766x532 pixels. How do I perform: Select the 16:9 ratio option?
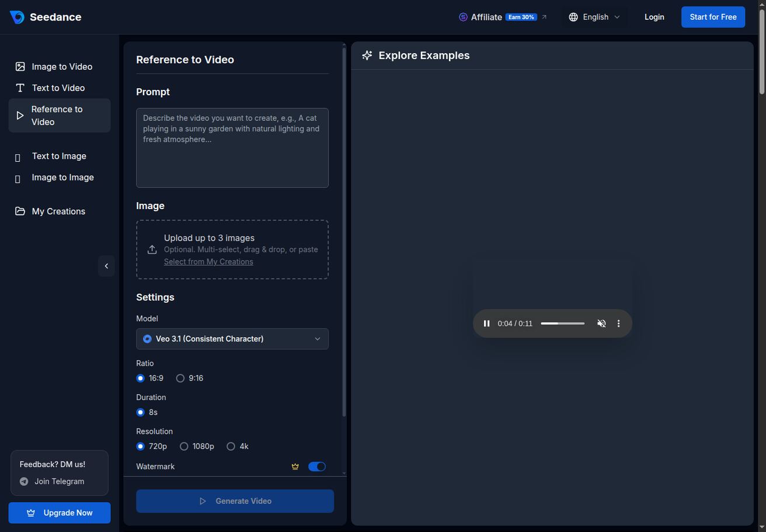click(x=140, y=378)
